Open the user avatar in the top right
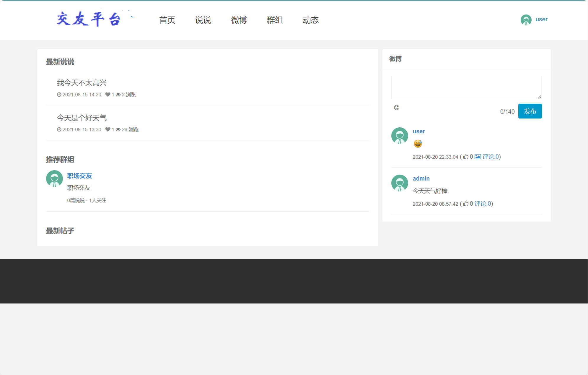The height and width of the screenshot is (375, 588). (x=526, y=20)
